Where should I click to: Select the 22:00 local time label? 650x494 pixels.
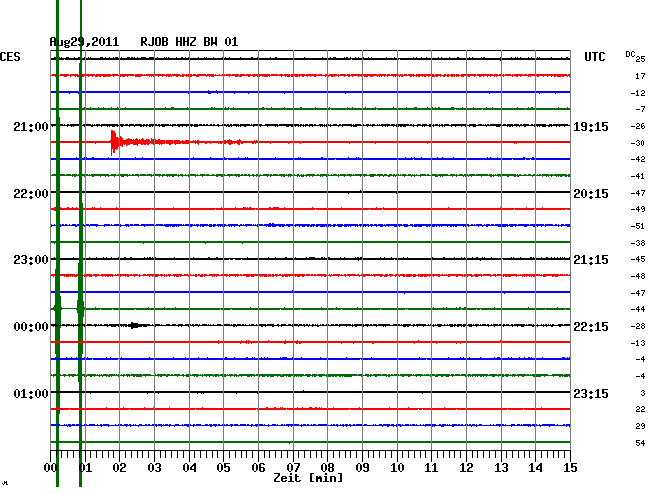click(x=31, y=194)
